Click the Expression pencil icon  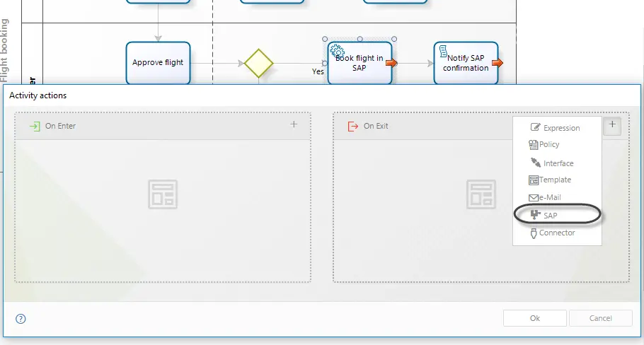(x=535, y=127)
